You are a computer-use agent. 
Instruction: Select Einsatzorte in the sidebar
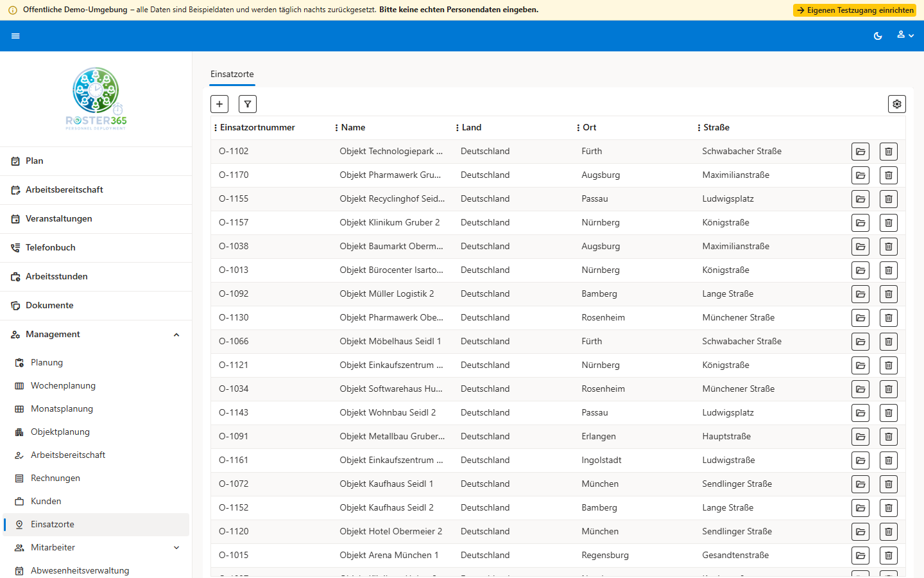[96, 525]
